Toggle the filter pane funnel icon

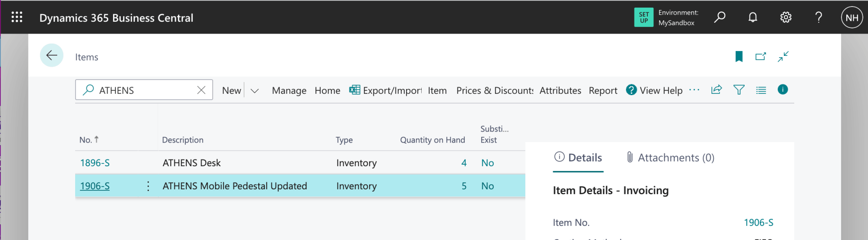738,90
